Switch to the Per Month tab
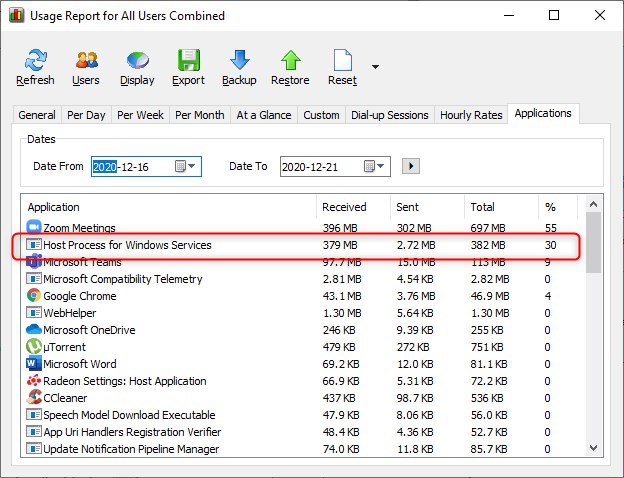The height and width of the screenshot is (478, 624). (x=200, y=115)
